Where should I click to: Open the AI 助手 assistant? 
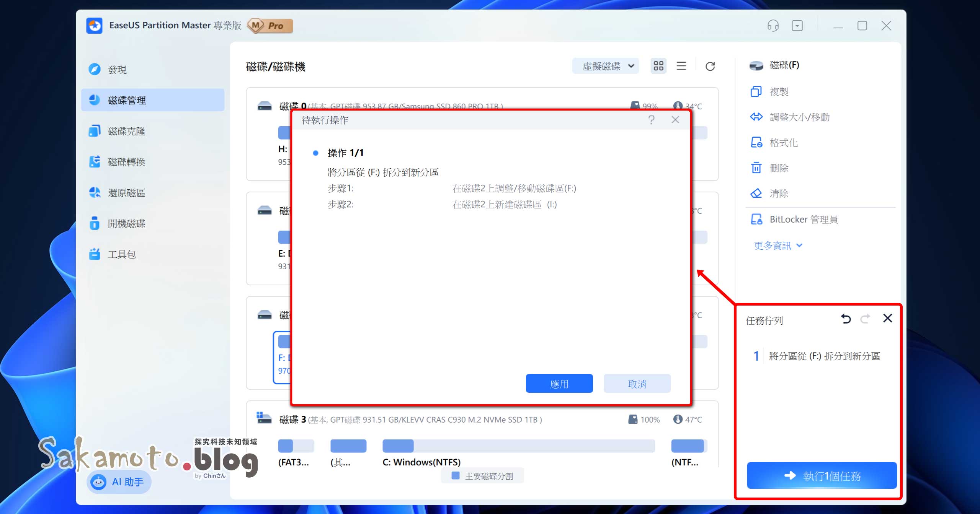click(119, 482)
